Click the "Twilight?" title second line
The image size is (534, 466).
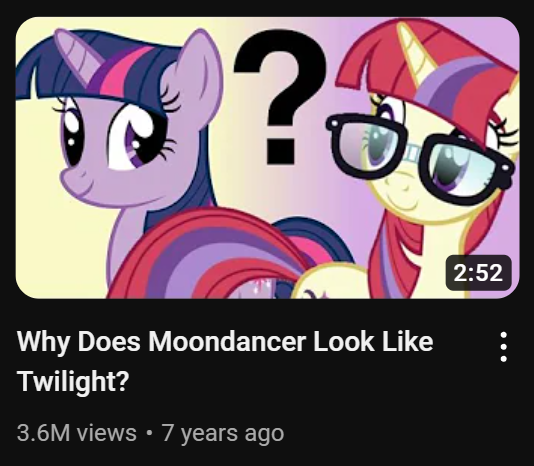(73, 382)
